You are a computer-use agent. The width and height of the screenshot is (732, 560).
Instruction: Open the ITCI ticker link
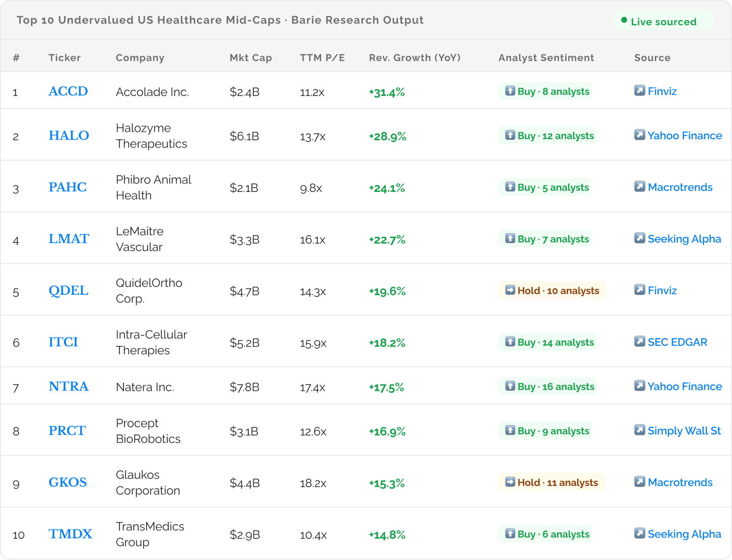tap(63, 342)
